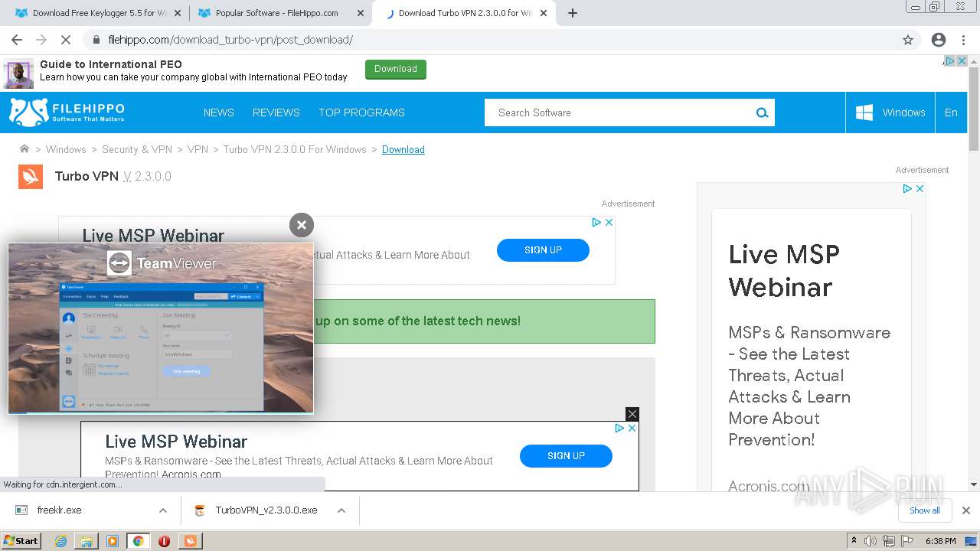Bookmark this page with the star icon
Screen dimensions: 980x551
(x=908, y=40)
